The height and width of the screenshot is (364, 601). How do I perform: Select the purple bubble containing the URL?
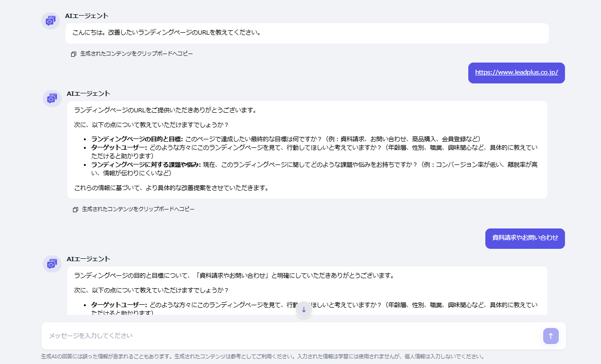click(516, 73)
